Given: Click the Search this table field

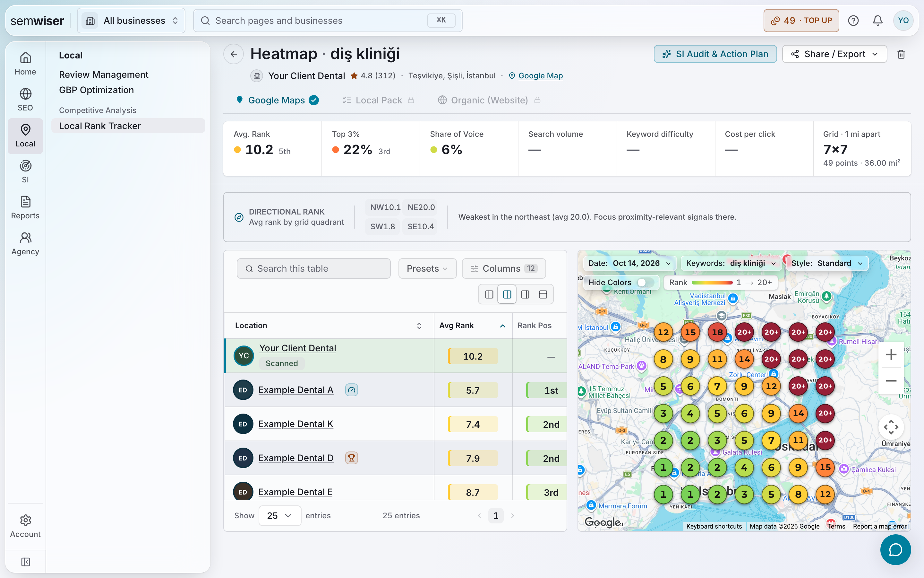Looking at the screenshot, I should 313,269.
